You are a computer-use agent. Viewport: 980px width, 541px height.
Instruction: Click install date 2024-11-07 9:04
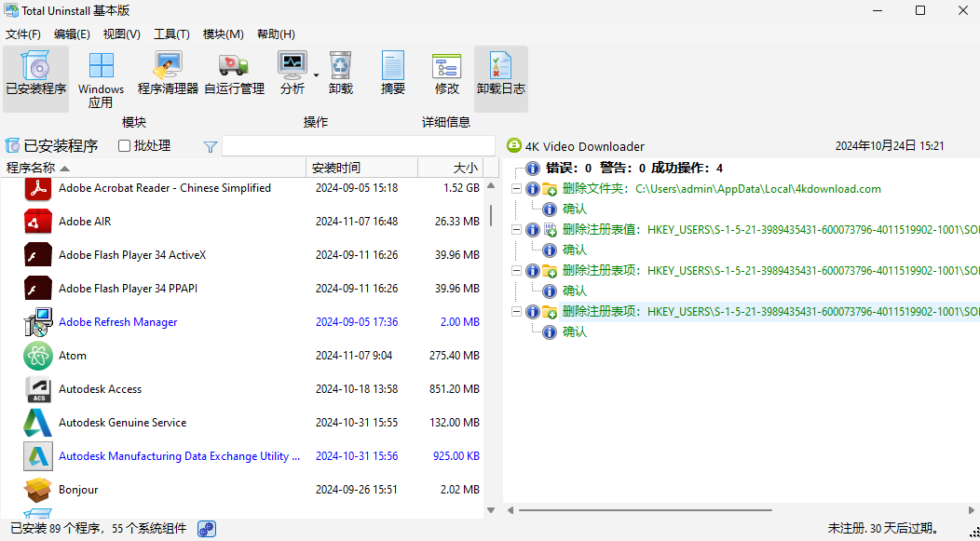click(354, 356)
